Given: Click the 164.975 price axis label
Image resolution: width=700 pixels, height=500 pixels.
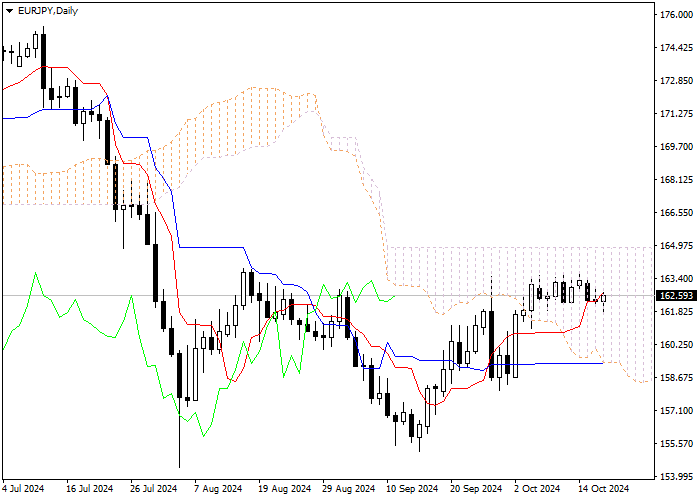Looking at the screenshot, I should click(x=676, y=246).
